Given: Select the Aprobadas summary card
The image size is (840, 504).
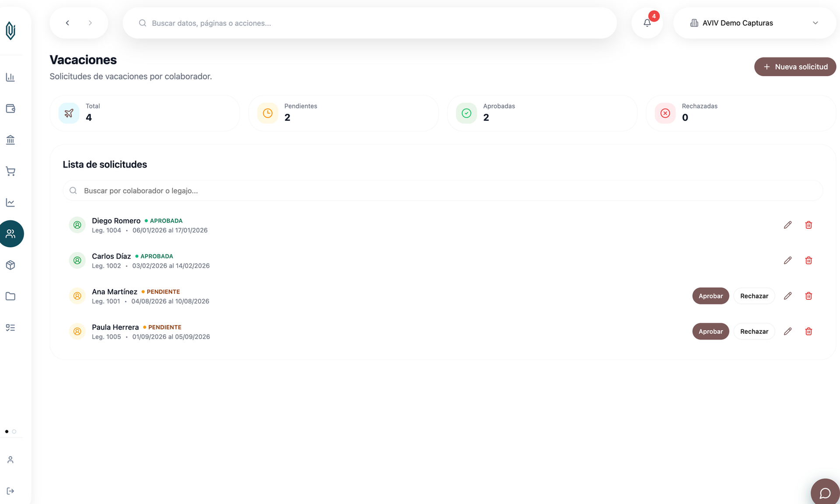Looking at the screenshot, I should pyautogui.click(x=542, y=113).
